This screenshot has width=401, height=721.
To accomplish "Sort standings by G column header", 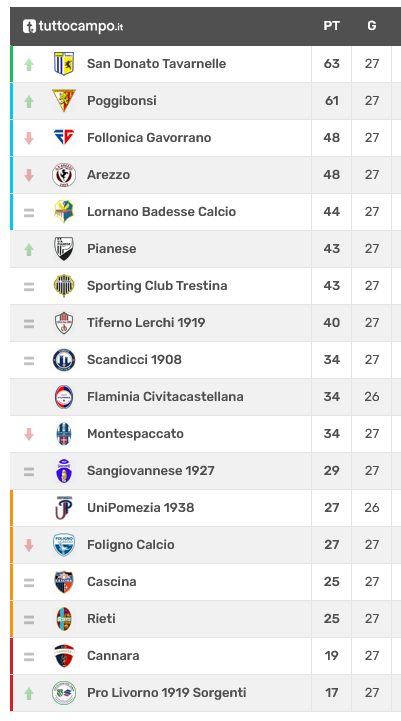I will [372, 26].
